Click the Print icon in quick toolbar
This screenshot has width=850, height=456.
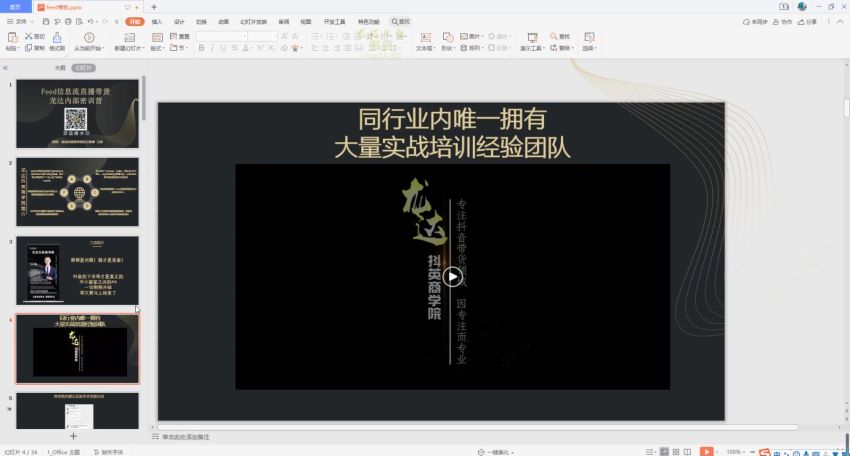(x=68, y=22)
